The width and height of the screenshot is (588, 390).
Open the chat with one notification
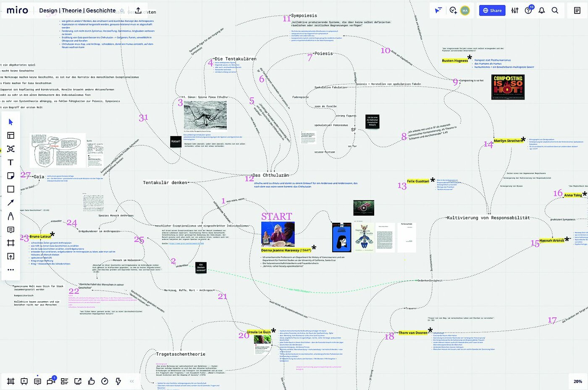(x=51, y=381)
